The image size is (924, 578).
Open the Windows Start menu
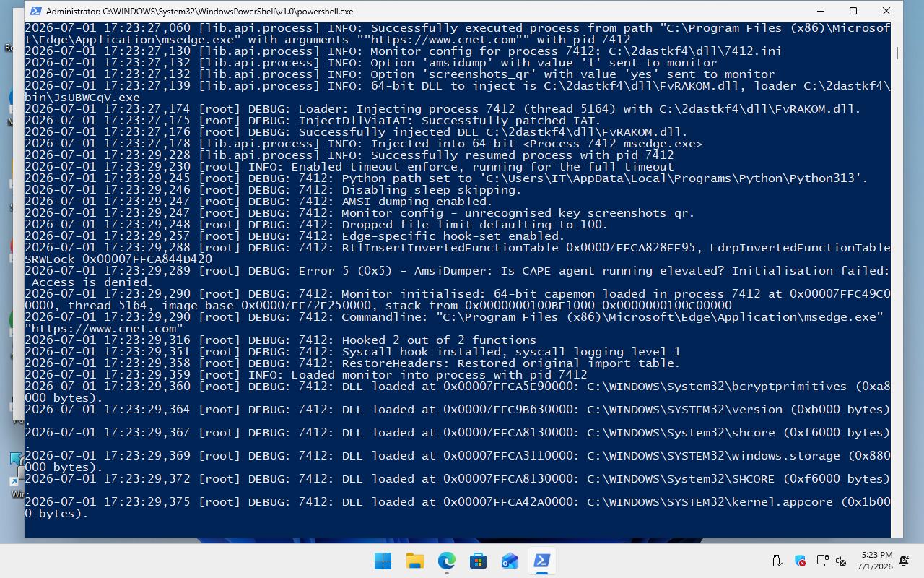click(383, 561)
